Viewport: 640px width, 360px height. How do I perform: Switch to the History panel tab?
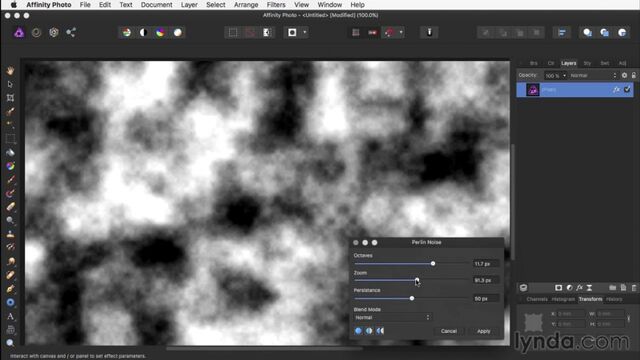coord(614,299)
